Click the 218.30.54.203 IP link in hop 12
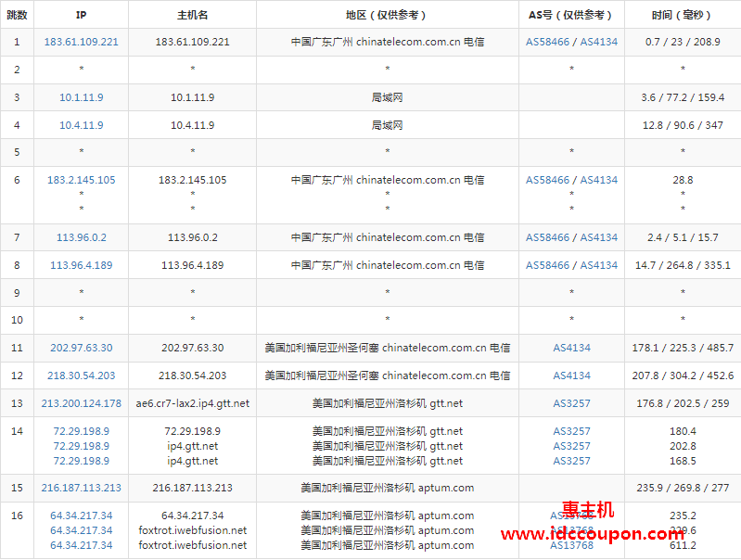 click(82, 375)
